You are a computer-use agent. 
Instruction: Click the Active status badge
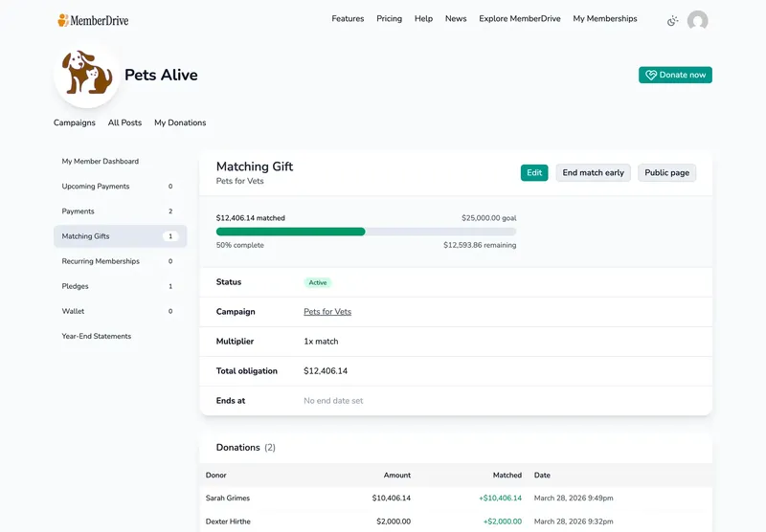tap(318, 282)
